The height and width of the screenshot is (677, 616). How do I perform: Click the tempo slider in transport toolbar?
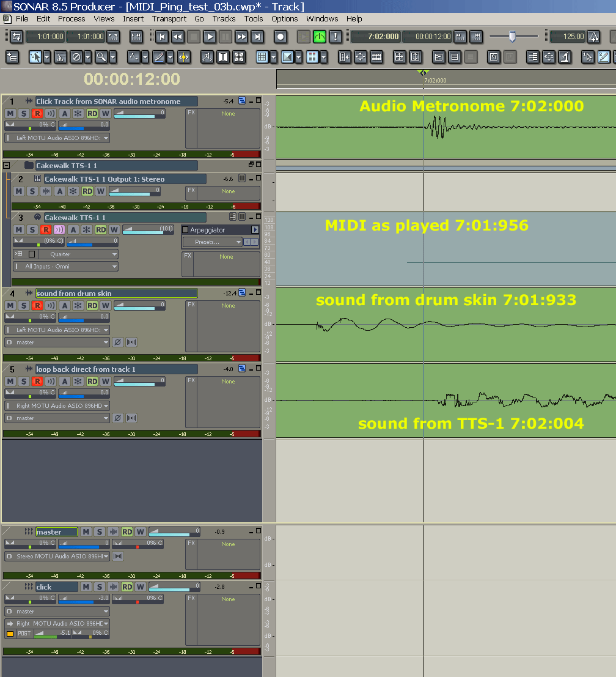tap(512, 37)
